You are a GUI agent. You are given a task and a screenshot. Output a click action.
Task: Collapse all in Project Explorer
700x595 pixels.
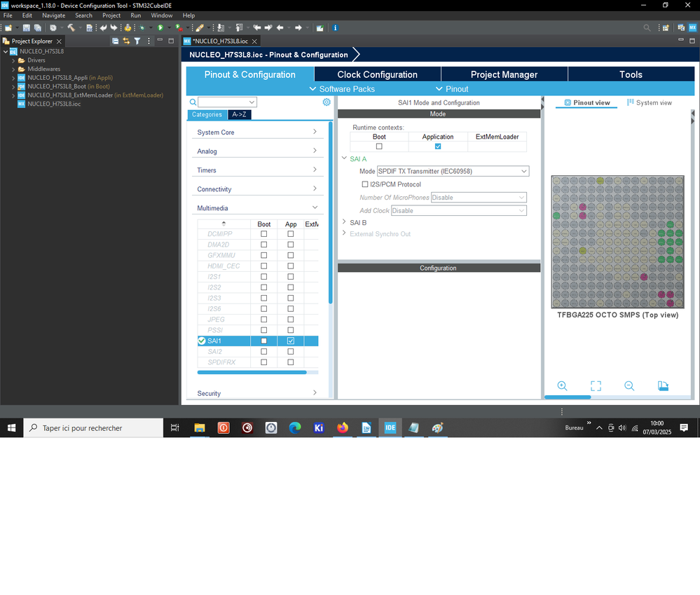[x=115, y=41]
